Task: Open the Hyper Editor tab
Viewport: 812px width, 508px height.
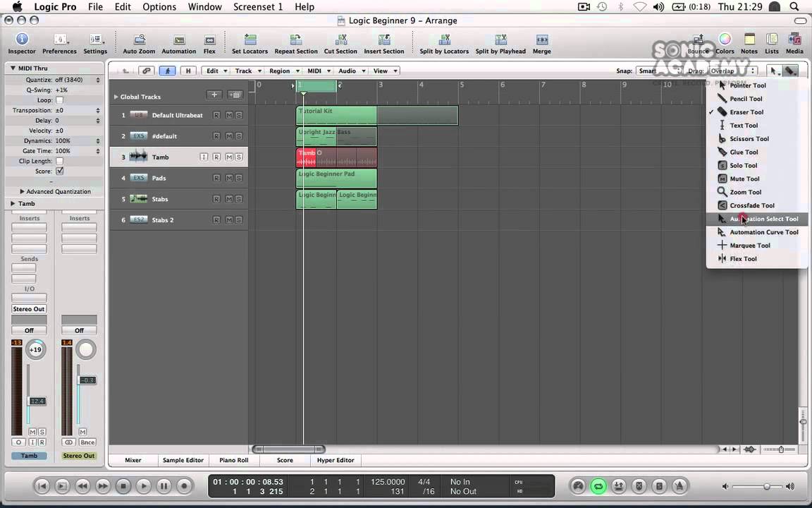Action: click(336, 460)
